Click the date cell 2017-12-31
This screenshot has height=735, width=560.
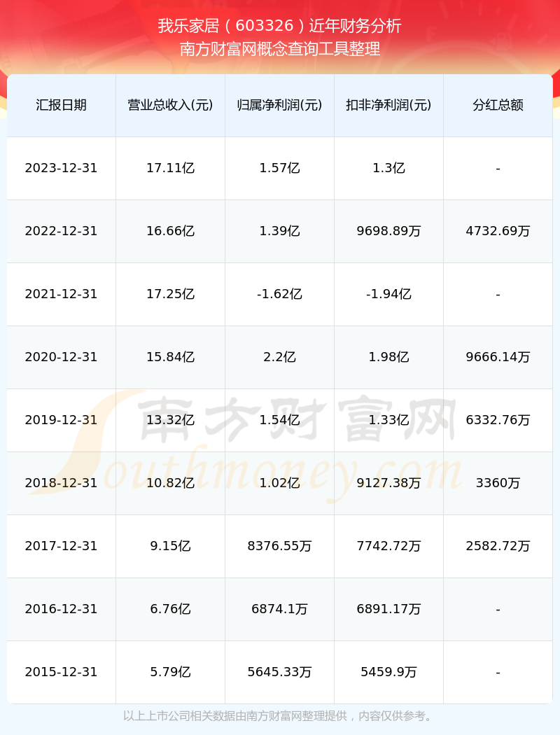(62, 546)
